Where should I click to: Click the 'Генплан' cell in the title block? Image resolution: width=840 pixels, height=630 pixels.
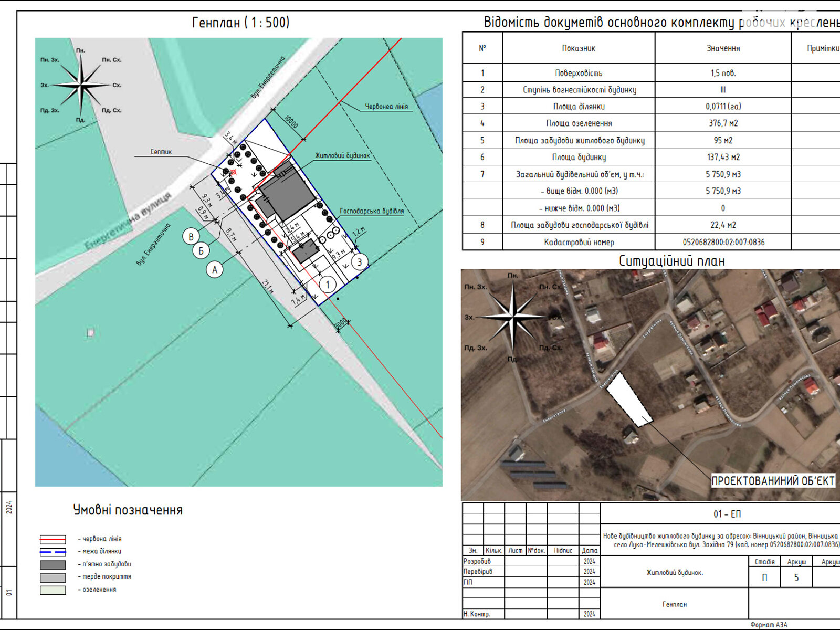click(675, 604)
